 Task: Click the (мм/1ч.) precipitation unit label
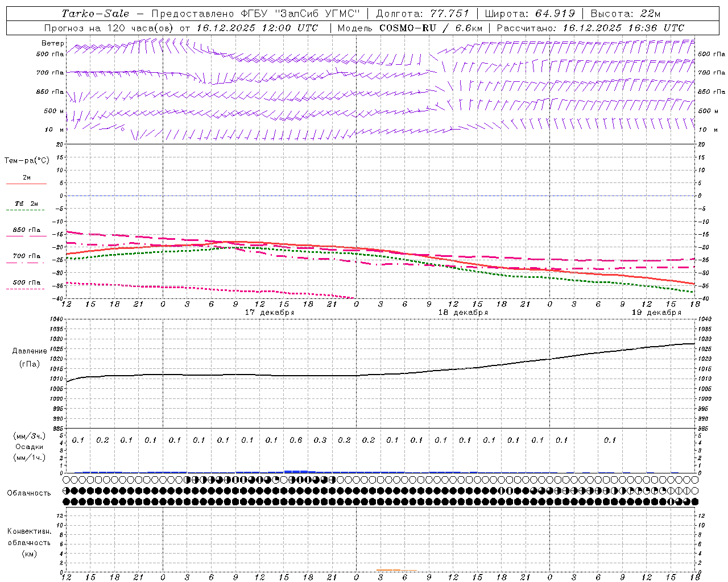(30, 458)
